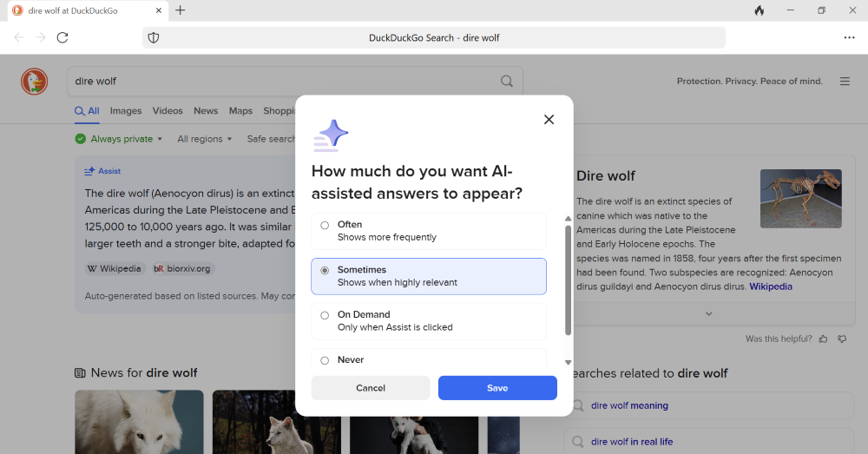Click the DuckDuckGo logo
The height and width of the screenshot is (454, 868).
[x=35, y=82]
